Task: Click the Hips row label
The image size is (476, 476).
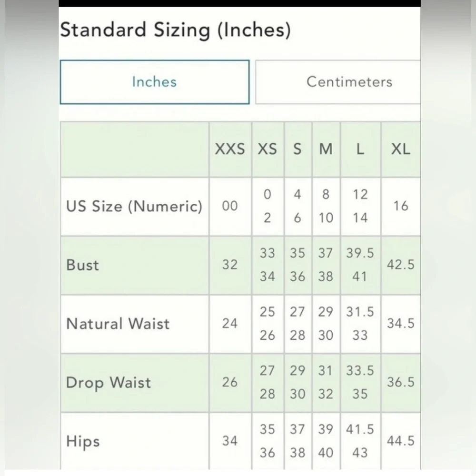Action: pos(83,441)
